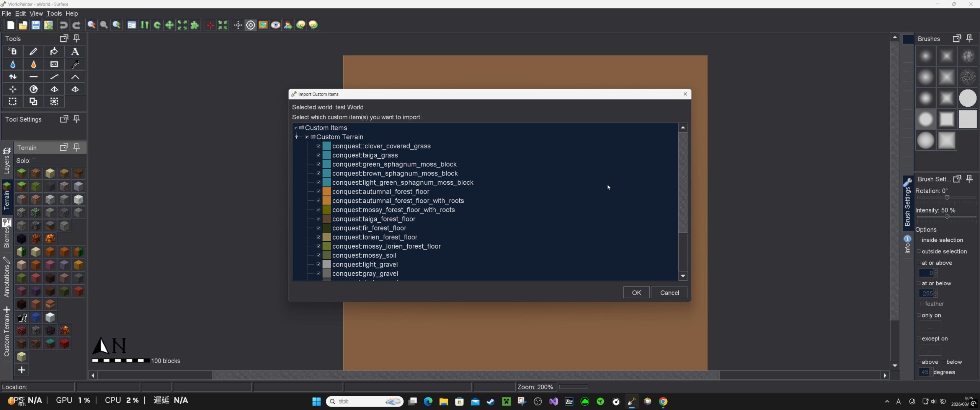The width and height of the screenshot is (980, 410).
Task: Open the Tools menu
Action: (x=54, y=13)
